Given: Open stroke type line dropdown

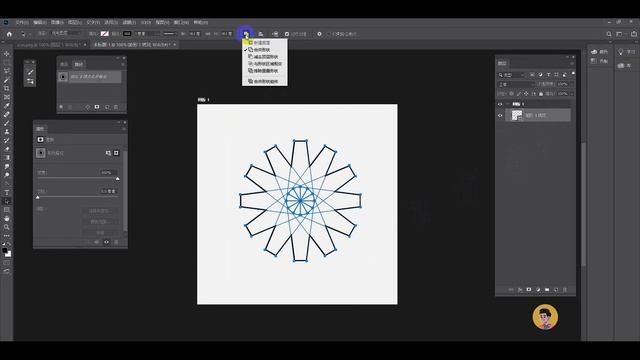Looking at the screenshot, I should tap(170, 34).
